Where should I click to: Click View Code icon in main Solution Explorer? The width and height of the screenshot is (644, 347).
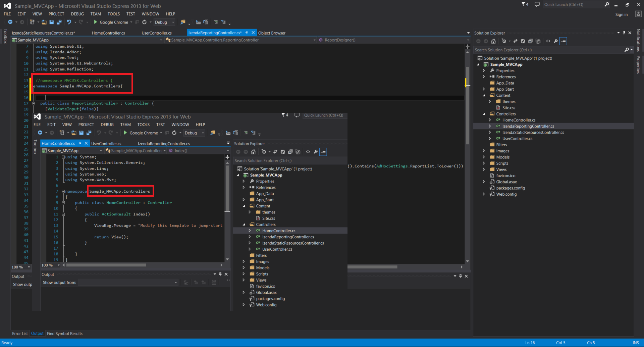(548, 41)
